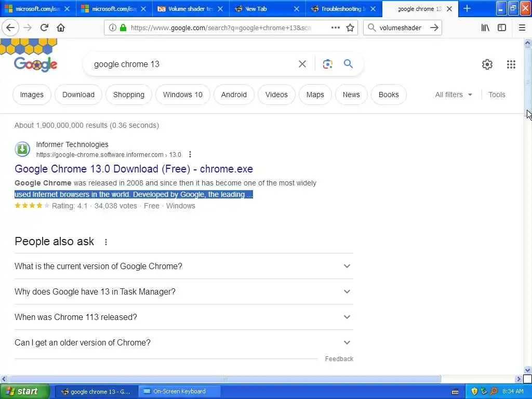
Task: Click the Firefox address bar URL
Action: tap(220, 28)
